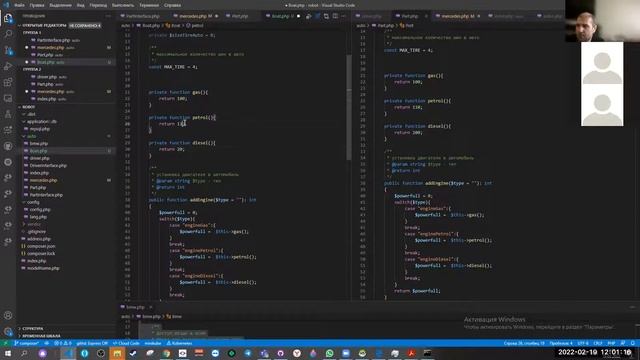Click PHP language mode in status bar
The image size is (640, 360).
click(x=611, y=343)
